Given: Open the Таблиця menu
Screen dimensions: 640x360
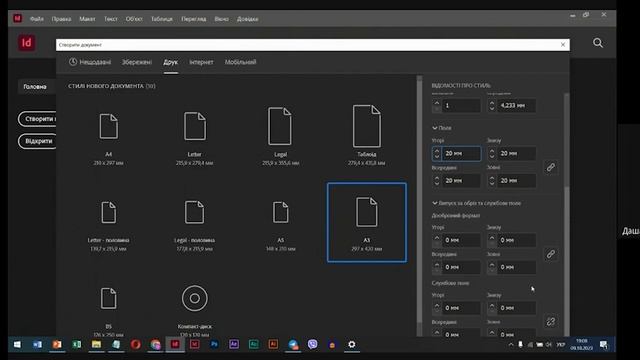Looking at the screenshot, I should (162, 19).
